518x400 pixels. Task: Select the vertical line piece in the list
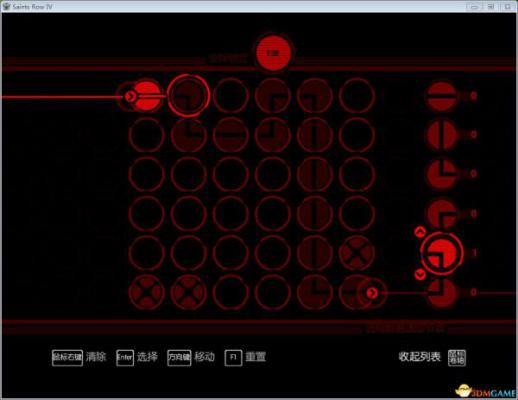442,135
